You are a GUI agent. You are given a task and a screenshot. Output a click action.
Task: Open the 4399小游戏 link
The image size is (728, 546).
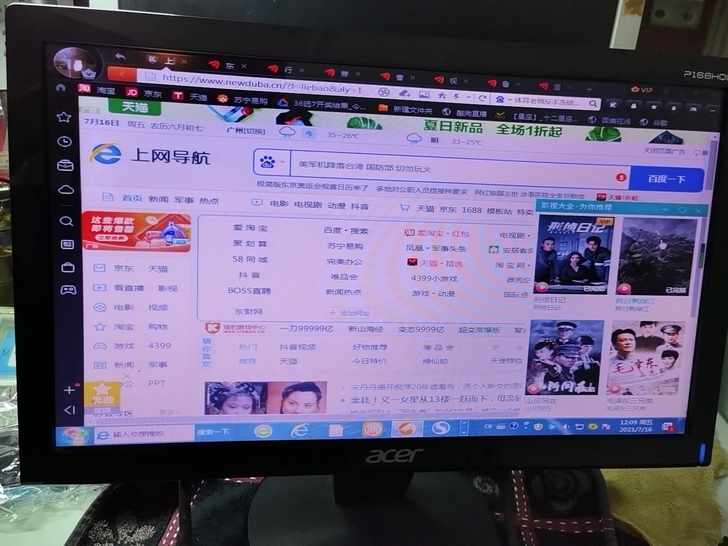[x=434, y=278]
